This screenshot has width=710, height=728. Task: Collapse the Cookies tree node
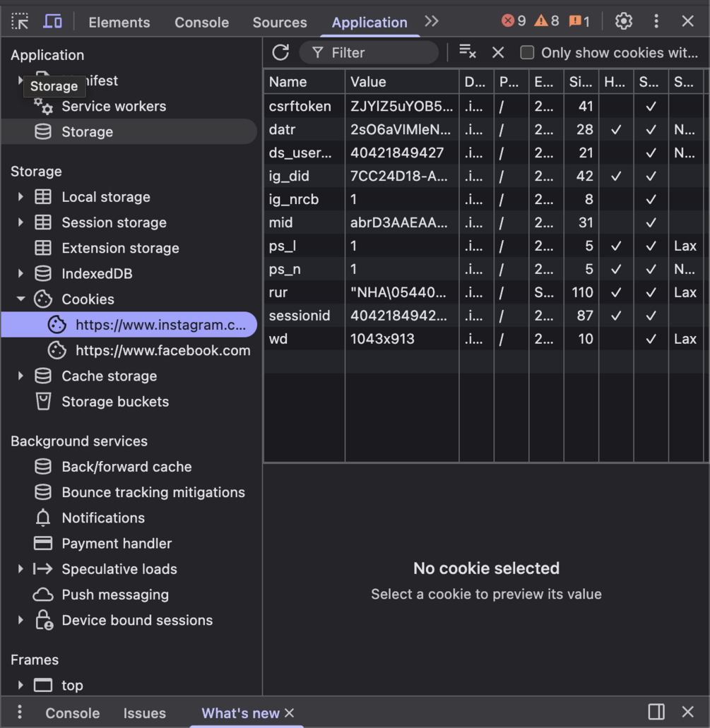point(20,299)
